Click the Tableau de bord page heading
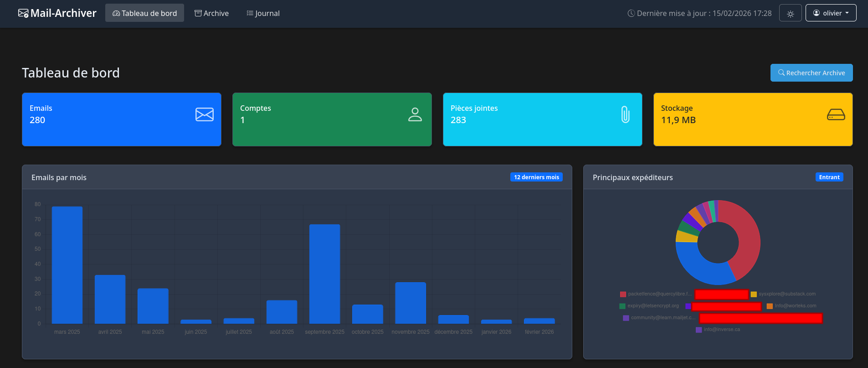The width and height of the screenshot is (868, 368). click(x=71, y=73)
